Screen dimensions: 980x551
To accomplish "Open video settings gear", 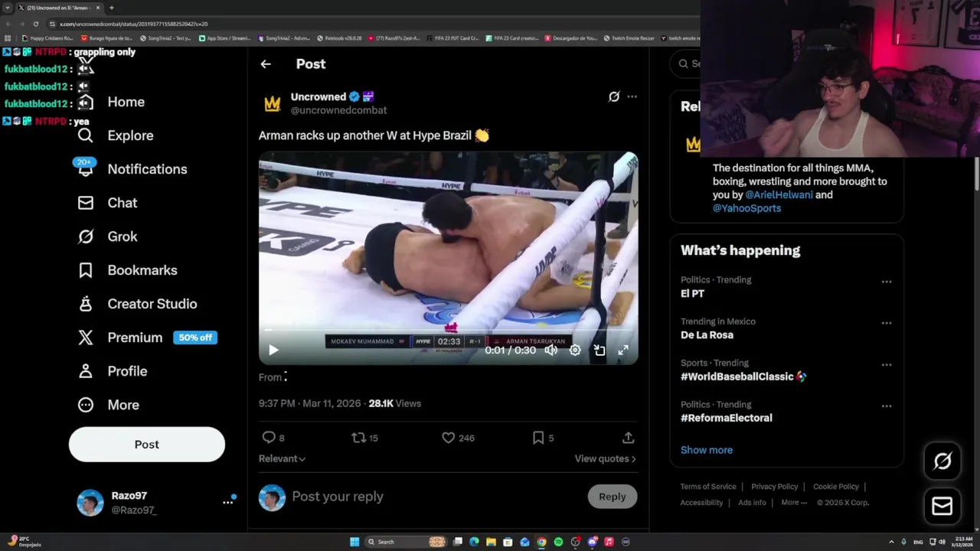I will [x=575, y=350].
